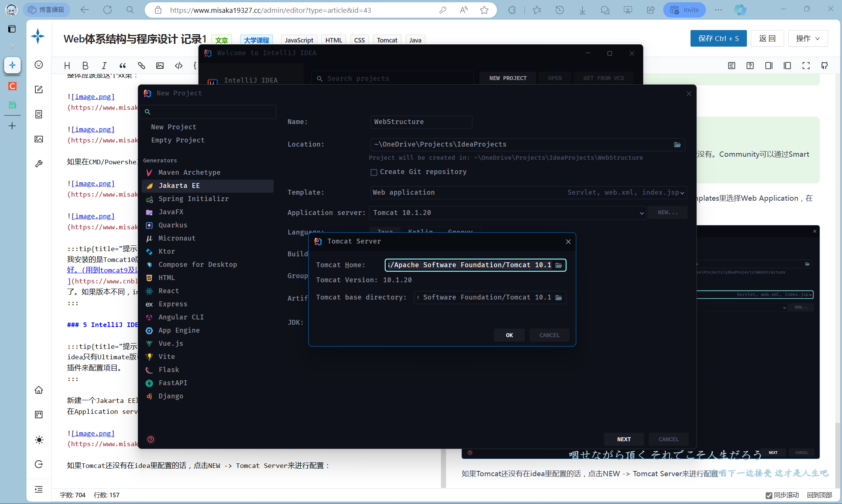Browse for the Tomcat base directory folder

click(559, 298)
